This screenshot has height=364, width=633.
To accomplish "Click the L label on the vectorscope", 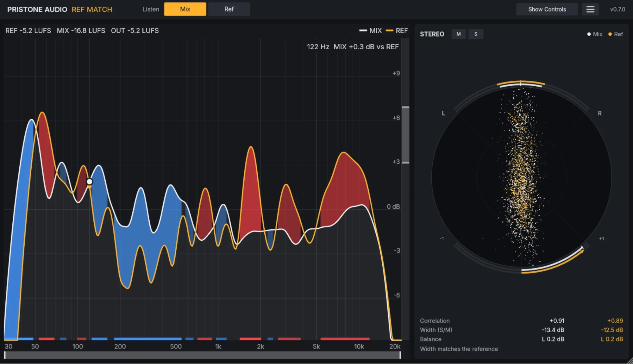I will [x=443, y=113].
